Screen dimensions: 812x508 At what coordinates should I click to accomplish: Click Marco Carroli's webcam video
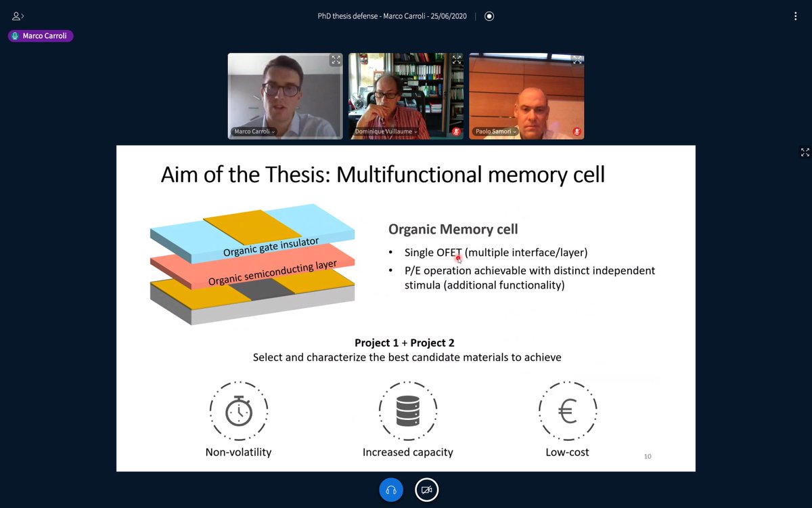coord(285,96)
